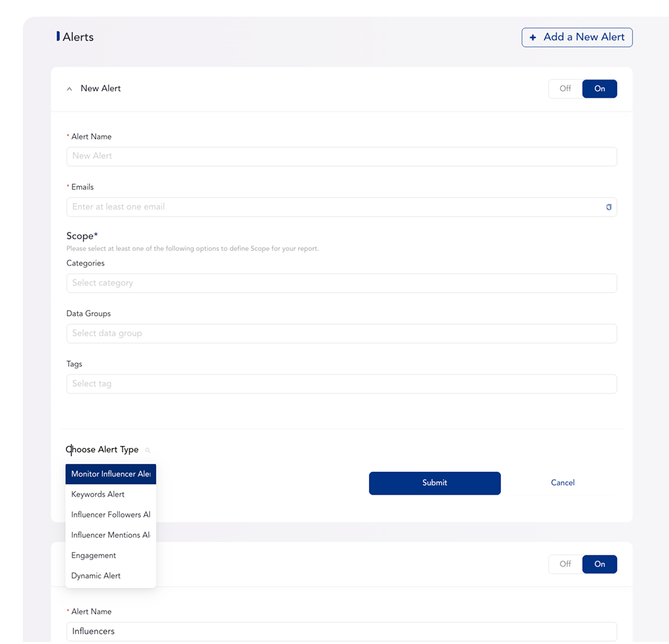The image size is (669, 644).
Task: Click the Alert Name input showing New Alert
Action: pos(341,156)
